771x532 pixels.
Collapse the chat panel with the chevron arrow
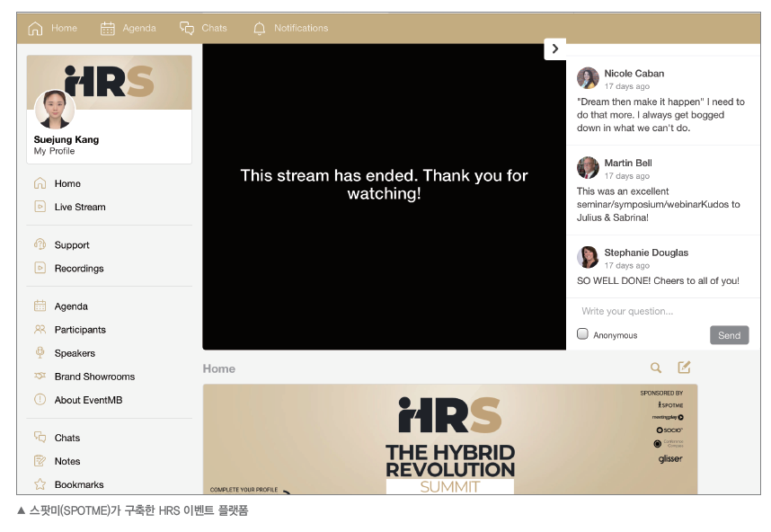coord(555,49)
